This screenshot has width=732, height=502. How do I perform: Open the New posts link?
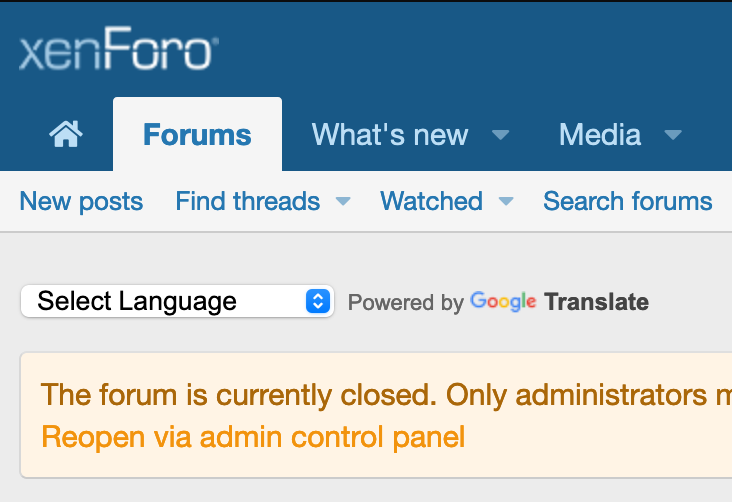click(x=81, y=201)
